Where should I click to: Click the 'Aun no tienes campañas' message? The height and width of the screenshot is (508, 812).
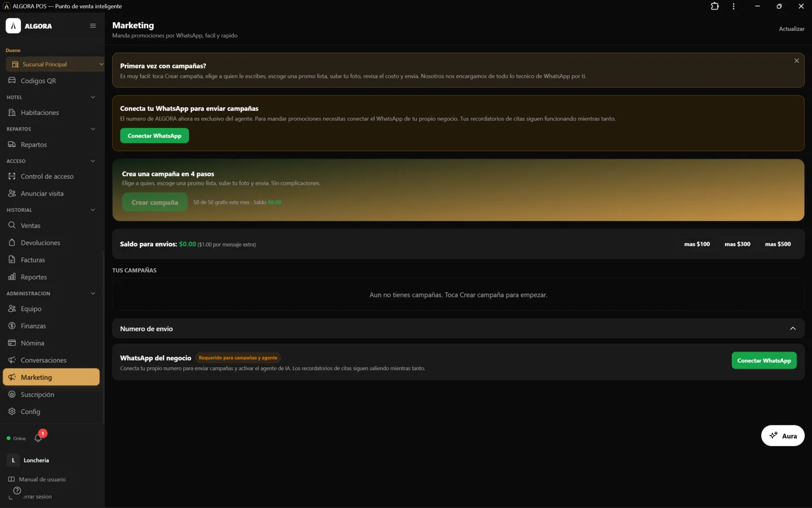pyautogui.click(x=458, y=295)
